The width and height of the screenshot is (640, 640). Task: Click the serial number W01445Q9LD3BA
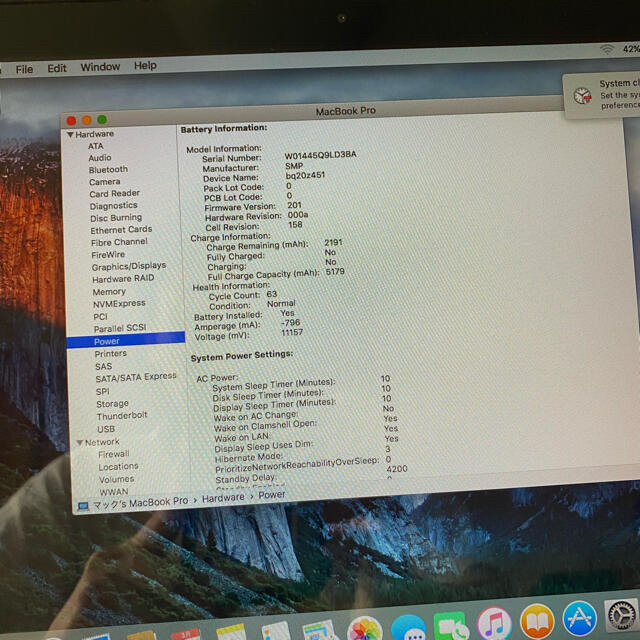point(320,155)
